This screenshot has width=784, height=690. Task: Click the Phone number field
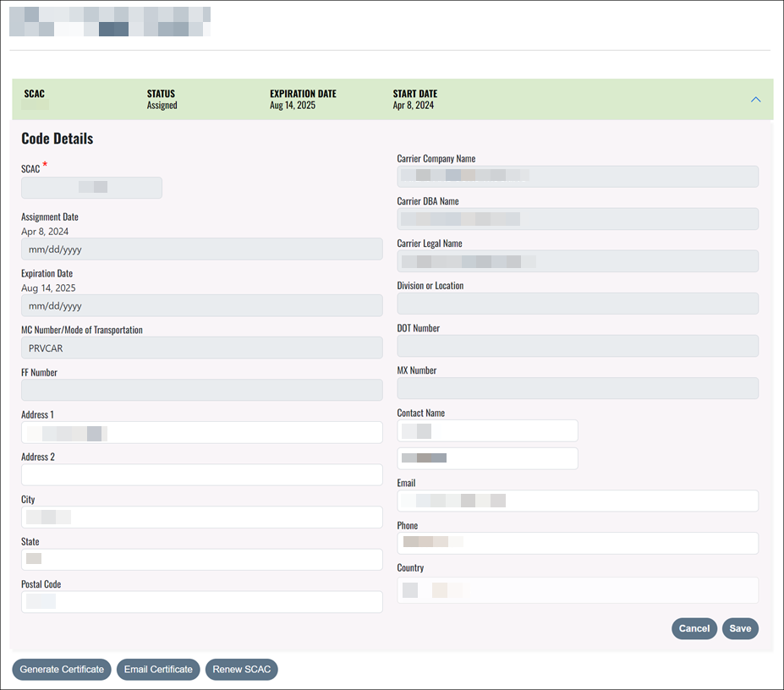pos(578,543)
